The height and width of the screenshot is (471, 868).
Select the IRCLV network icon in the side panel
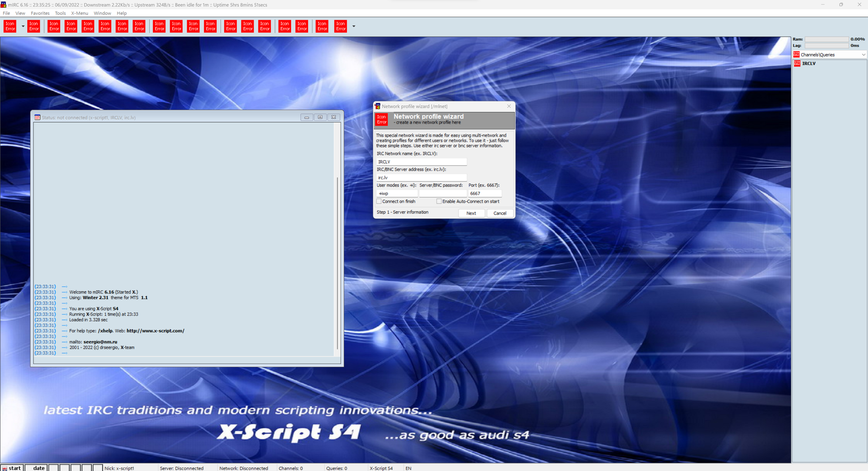(x=797, y=63)
